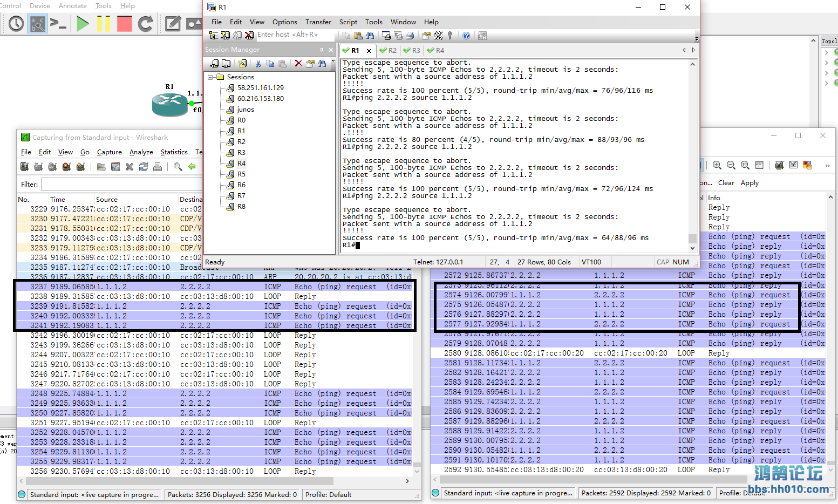Image resolution: width=838 pixels, height=504 pixels.
Task: Click the Zoom Out icon in the right Wireshark toolbar
Action: point(731,165)
